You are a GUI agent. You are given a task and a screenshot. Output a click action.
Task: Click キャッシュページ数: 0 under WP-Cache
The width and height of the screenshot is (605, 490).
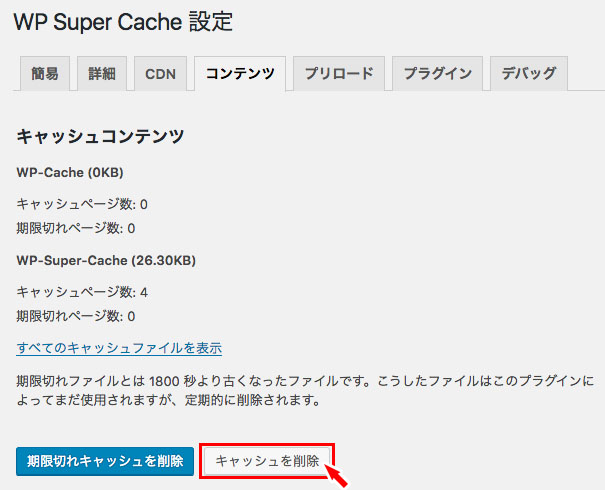pyautogui.click(x=82, y=204)
